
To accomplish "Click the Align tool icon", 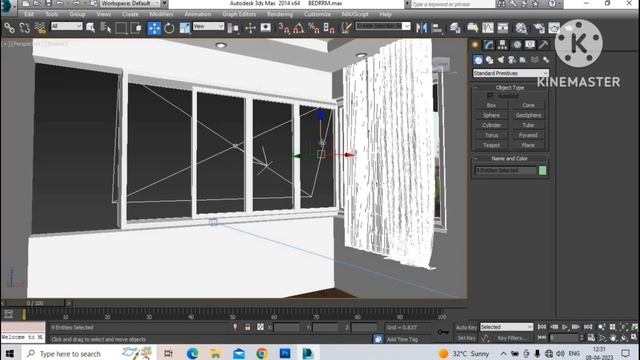I will point(437,28).
